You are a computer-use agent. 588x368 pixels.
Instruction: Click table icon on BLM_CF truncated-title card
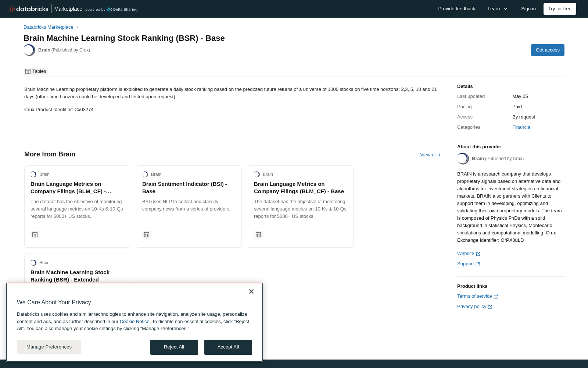pos(35,235)
